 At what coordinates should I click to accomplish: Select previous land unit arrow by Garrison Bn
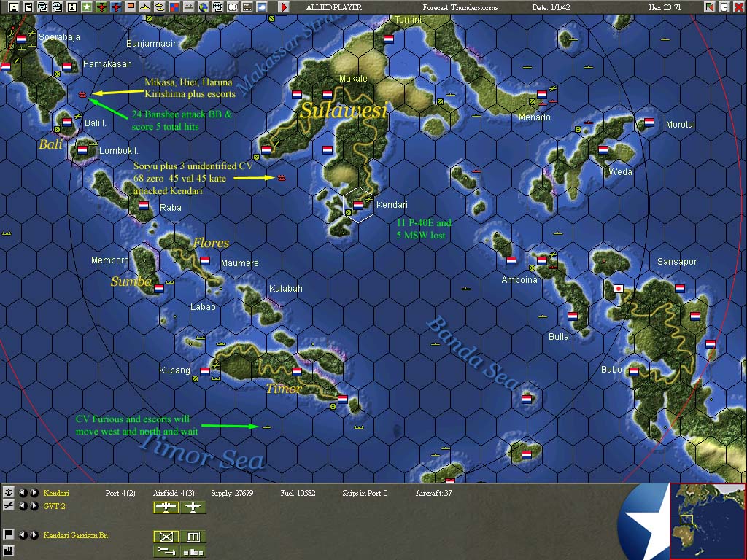point(23,535)
